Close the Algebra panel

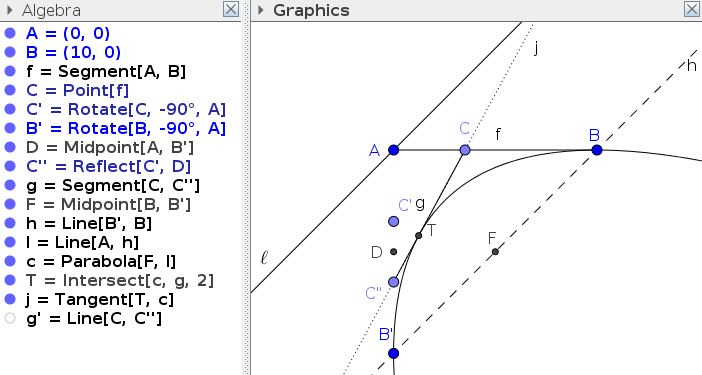(x=231, y=9)
